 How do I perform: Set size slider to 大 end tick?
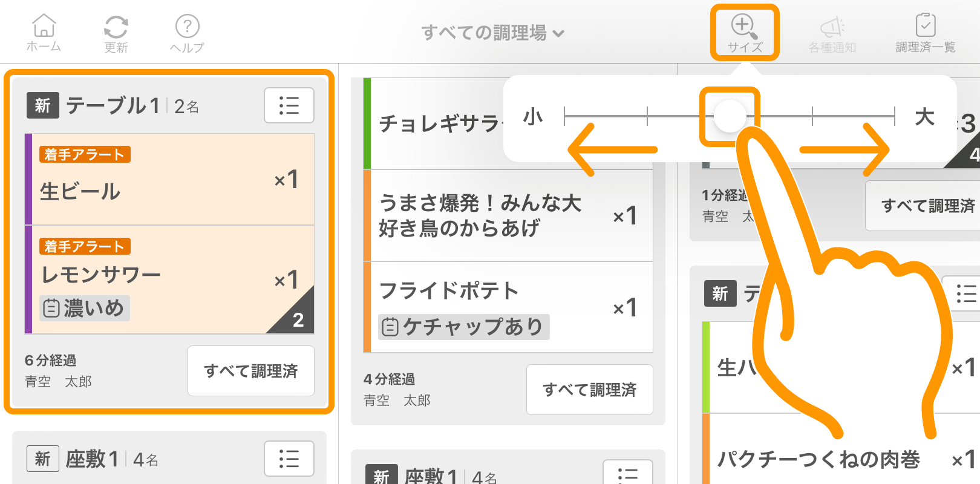[894, 116]
